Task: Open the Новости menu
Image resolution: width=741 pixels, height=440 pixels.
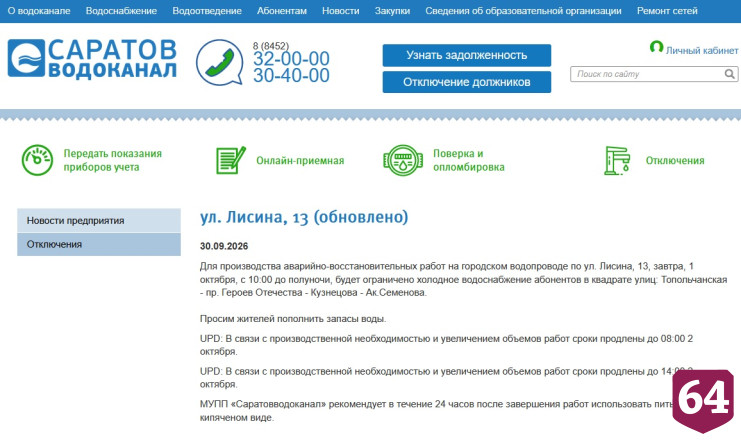Action: pyautogui.click(x=341, y=11)
